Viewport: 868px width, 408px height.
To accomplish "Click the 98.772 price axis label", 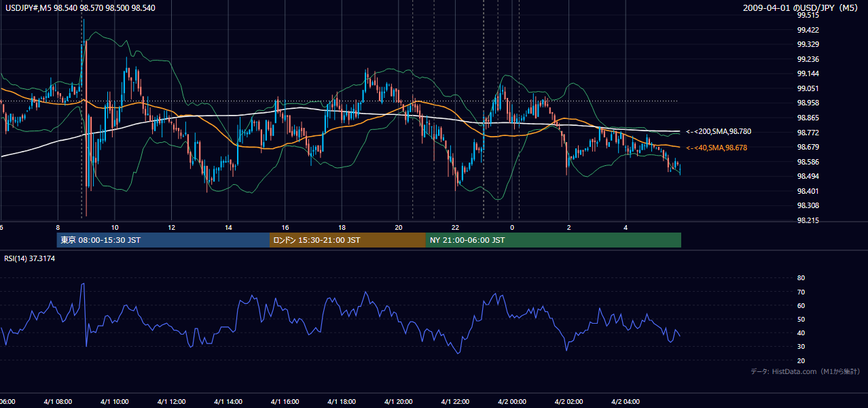I will pos(808,133).
